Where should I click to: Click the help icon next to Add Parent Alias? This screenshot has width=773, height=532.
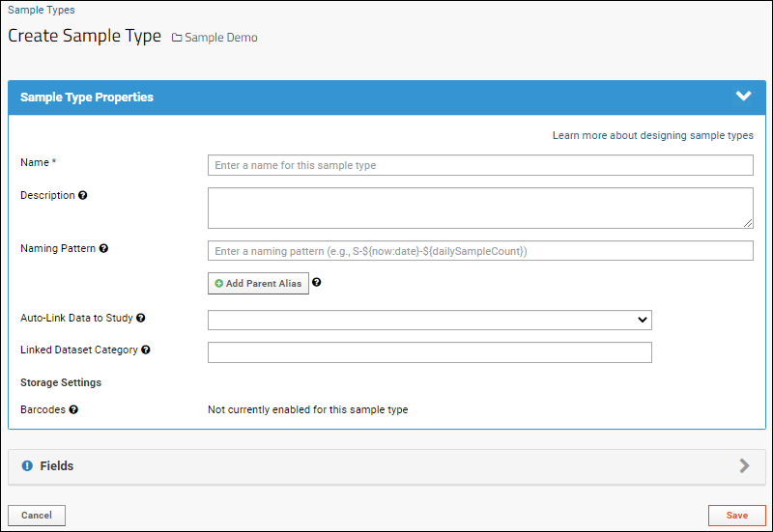point(317,282)
